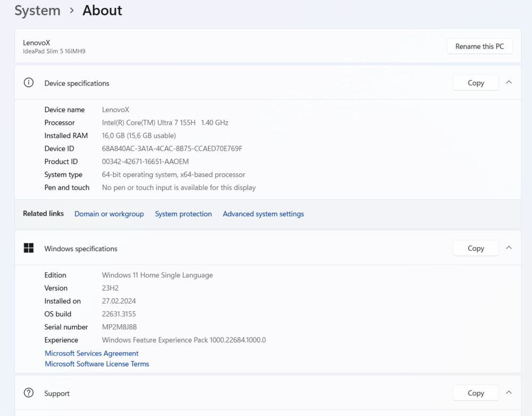Click the Windows specifications header title
Viewport: 532px width, 416px height.
pos(80,249)
